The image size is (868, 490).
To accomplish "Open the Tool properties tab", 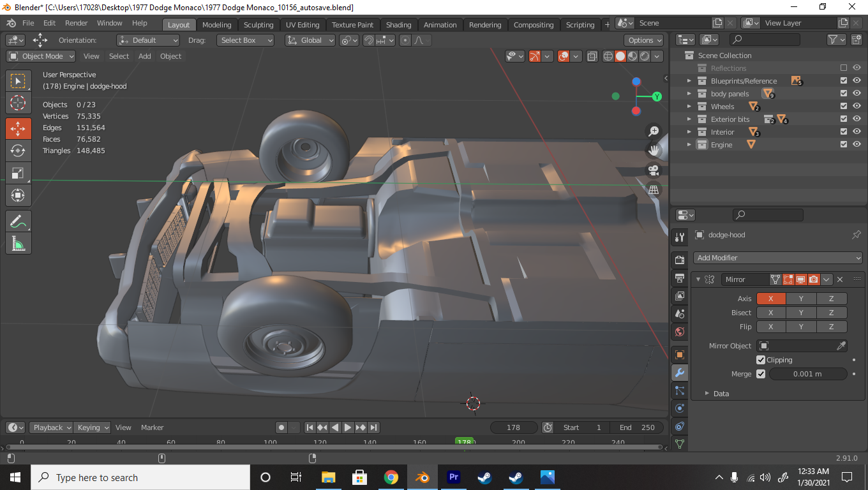I will click(680, 237).
